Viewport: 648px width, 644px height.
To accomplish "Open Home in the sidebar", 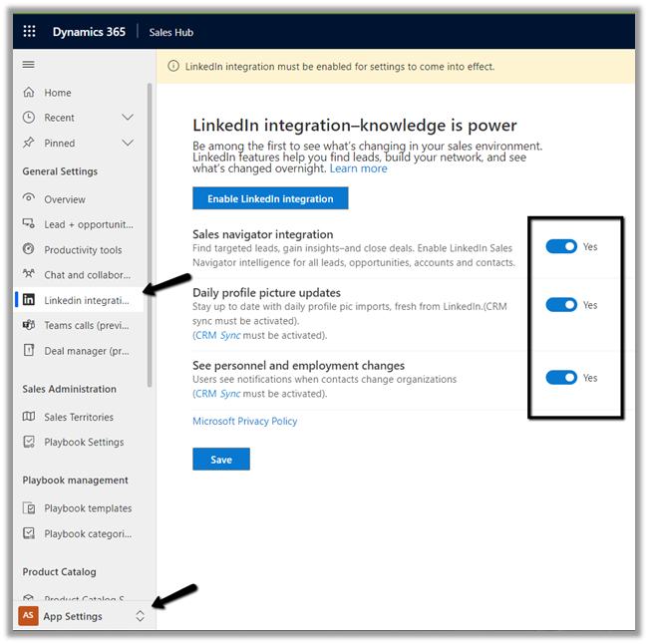I will [79, 92].
